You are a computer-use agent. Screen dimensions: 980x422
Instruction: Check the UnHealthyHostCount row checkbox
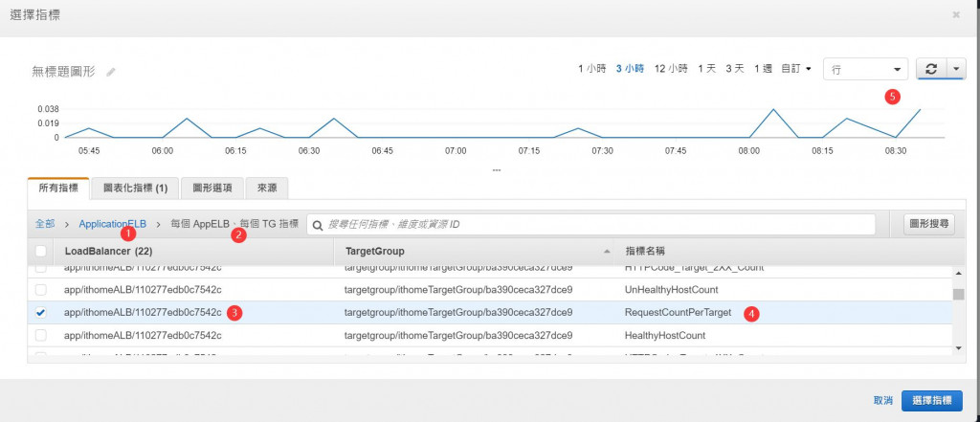coord(40,290)
